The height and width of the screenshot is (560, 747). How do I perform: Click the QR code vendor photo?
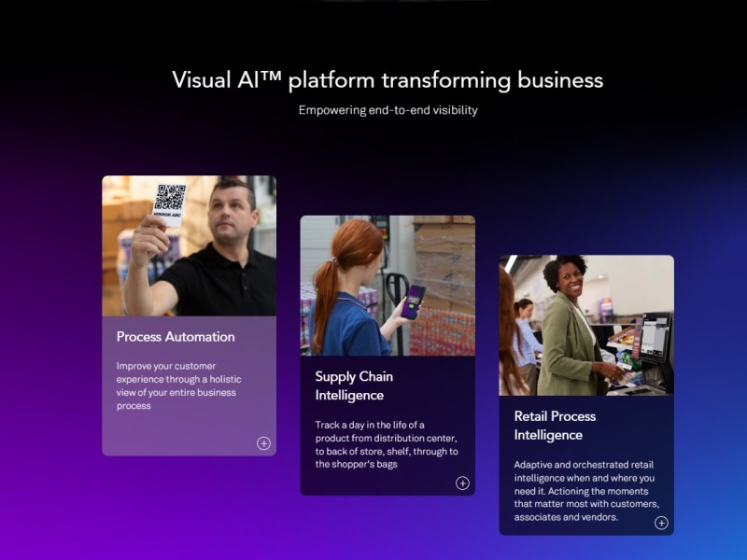190,245
